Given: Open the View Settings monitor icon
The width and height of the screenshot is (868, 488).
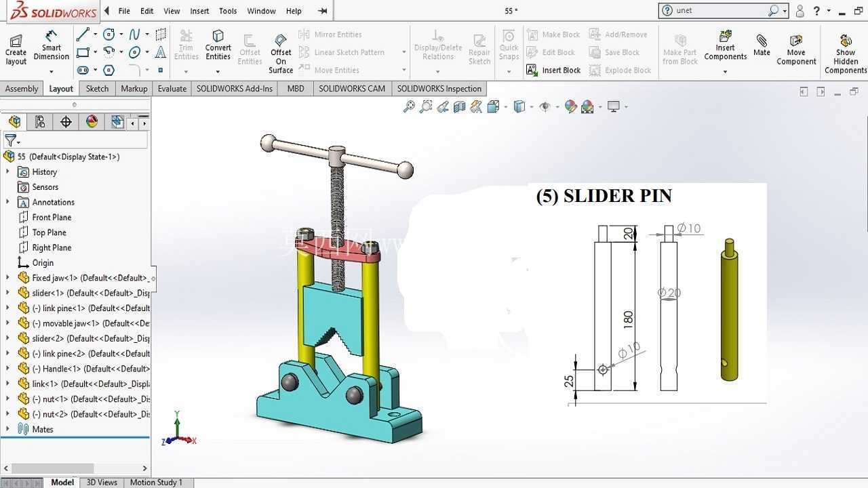Looking at the screenshot, I should coord(614,106).
